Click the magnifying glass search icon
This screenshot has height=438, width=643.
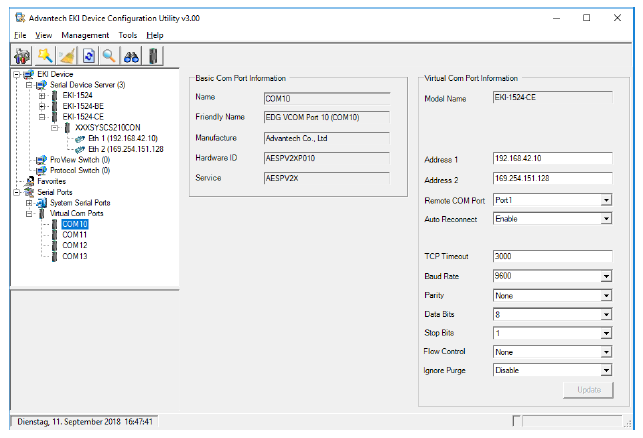[109, 56]
